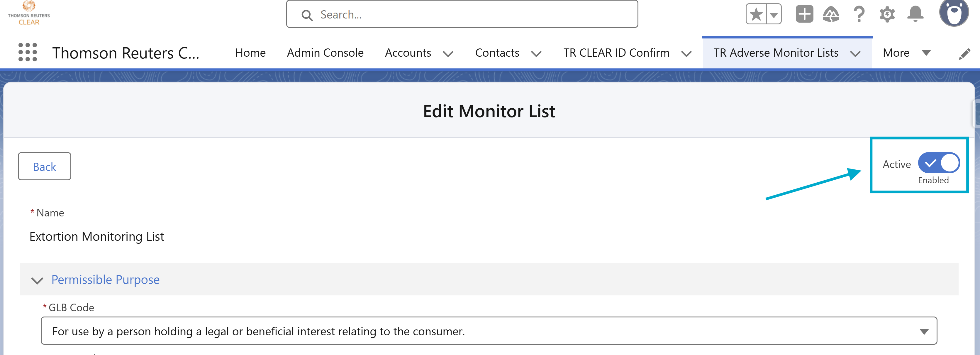Click the Thomson Reuters C... app name

coord(126,53)
